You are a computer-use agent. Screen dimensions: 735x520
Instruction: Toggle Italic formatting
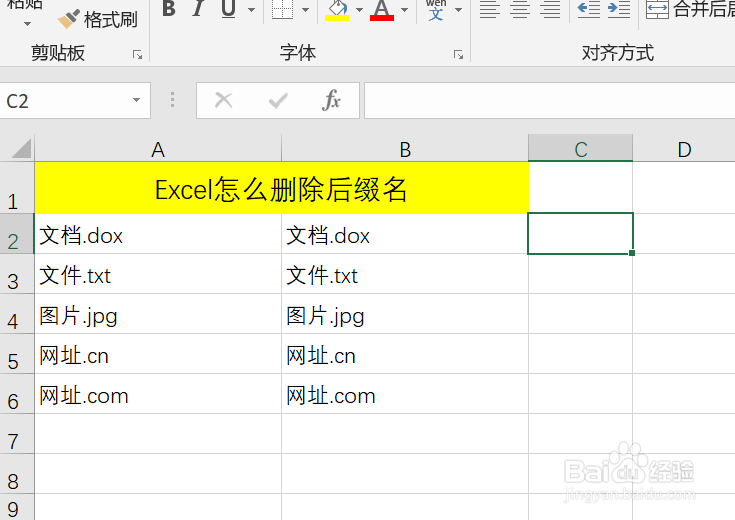coord(198,8)
